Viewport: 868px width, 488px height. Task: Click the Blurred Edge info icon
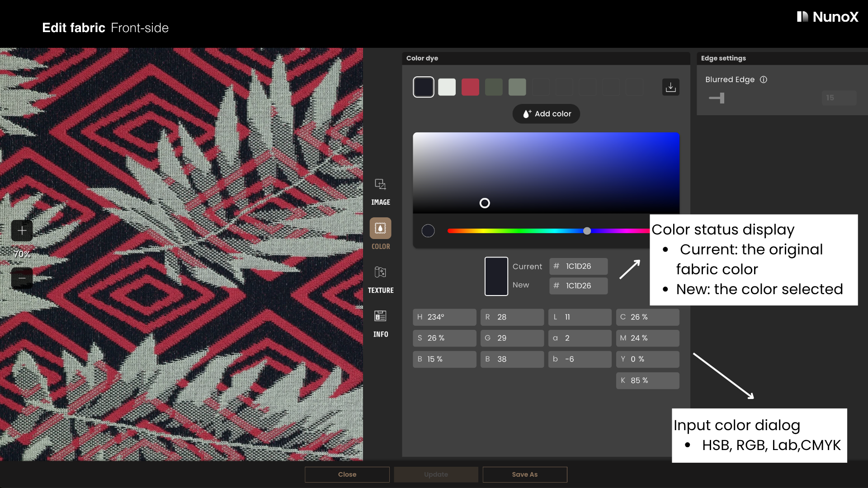click(x=764, y=80)
